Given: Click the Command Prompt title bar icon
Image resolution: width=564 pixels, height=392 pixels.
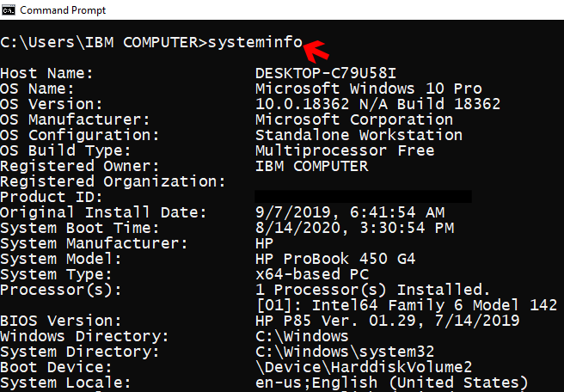Looking at the screenshot, I should [9, 9].
